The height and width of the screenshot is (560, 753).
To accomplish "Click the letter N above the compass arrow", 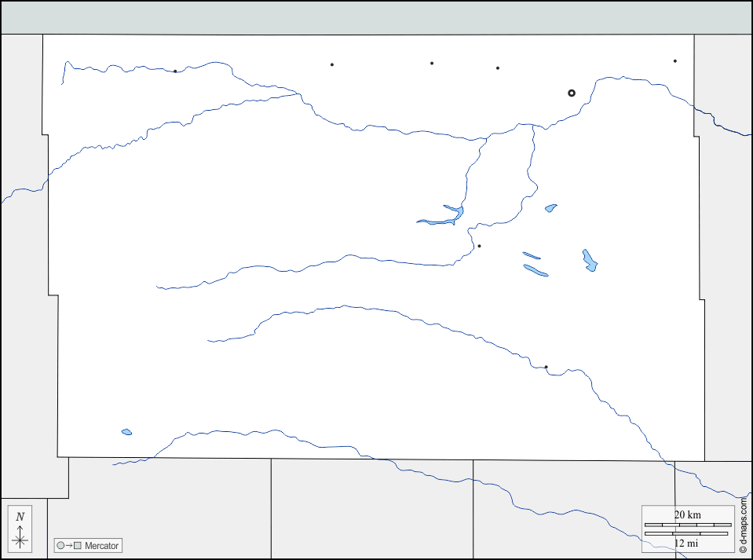I will click(20, 517).
